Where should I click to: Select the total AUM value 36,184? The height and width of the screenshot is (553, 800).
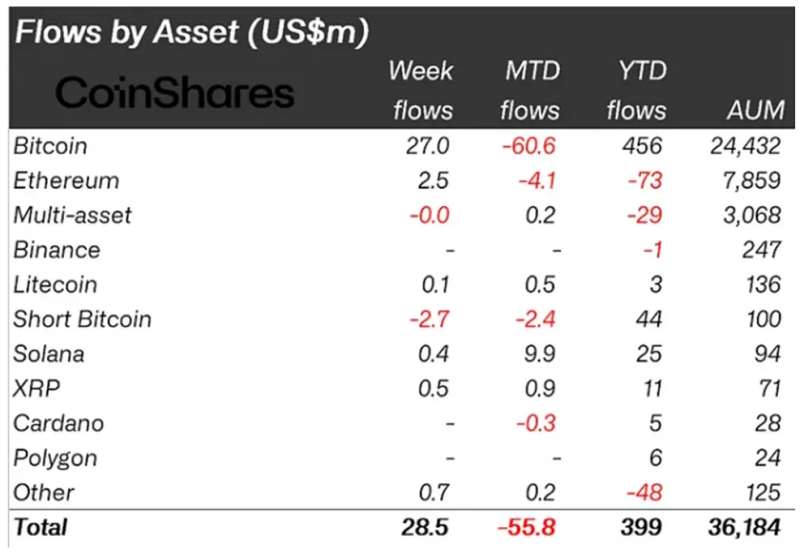click(x=740, y=526)
